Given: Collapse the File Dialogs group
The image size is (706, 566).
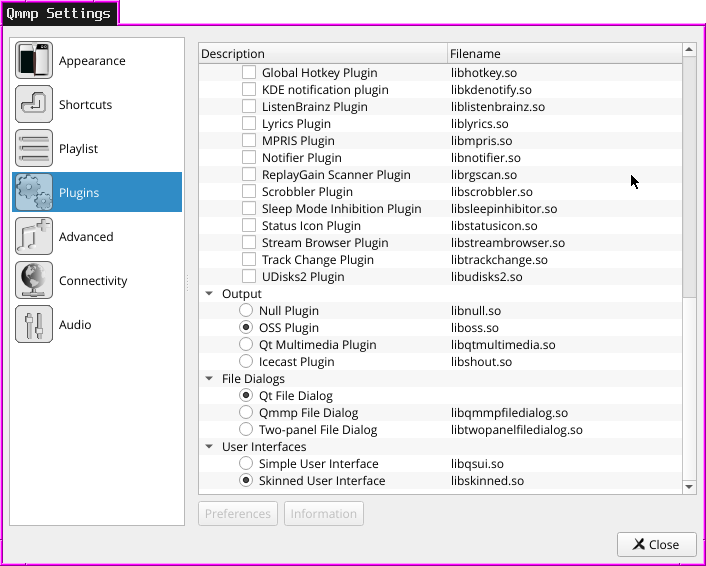Looking at the screenshot, I should coord(209,379).
